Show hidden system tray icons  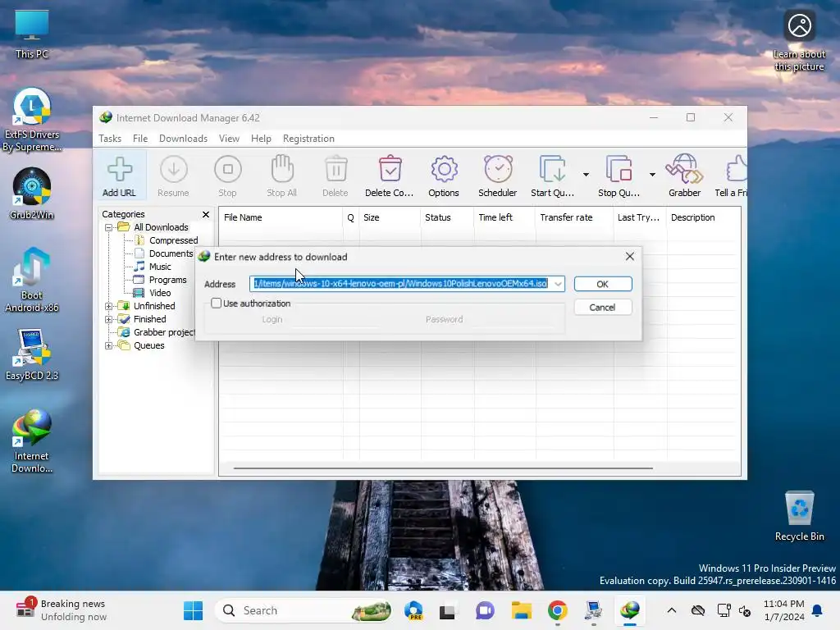[671, 610]
